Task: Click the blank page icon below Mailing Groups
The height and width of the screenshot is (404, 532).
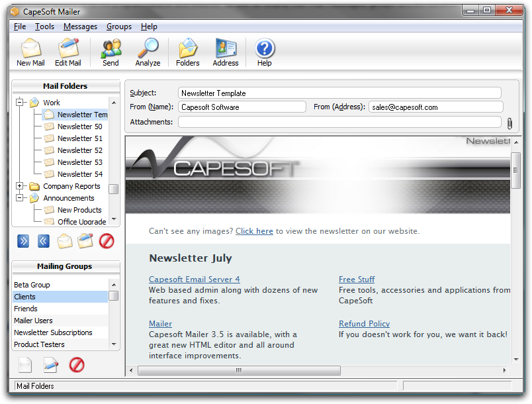Action: click(25, 364)
